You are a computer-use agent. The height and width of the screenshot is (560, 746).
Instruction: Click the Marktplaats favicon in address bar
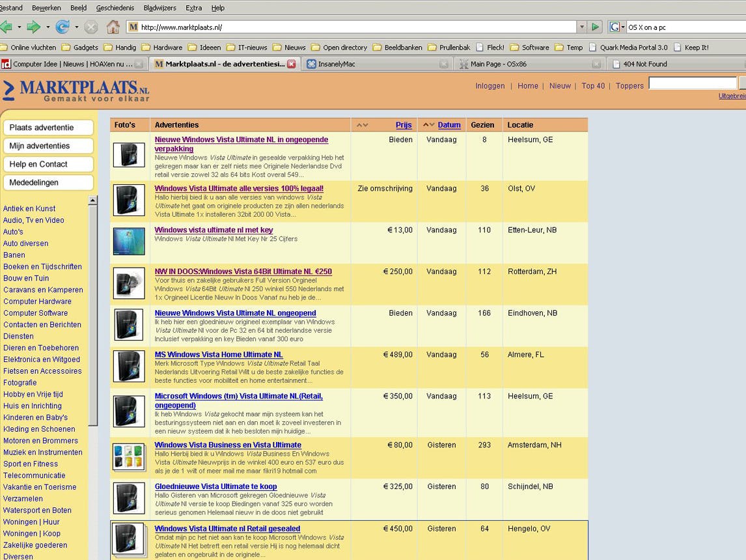point(133,27)
